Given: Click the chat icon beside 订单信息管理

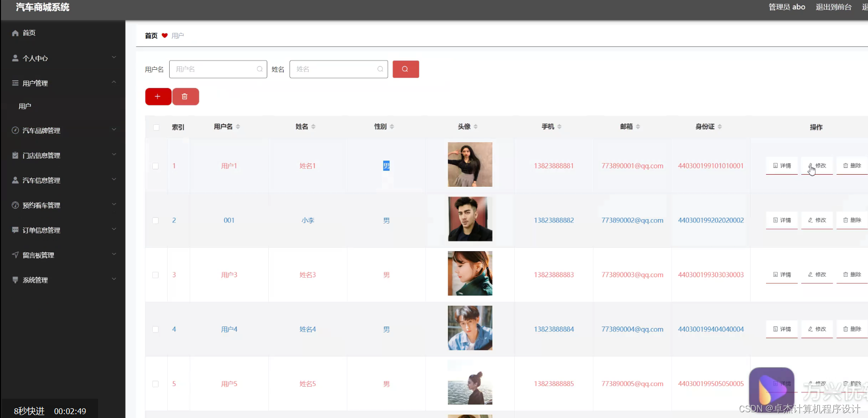Looking at the screenshot, I should pyautogui.click(x=15, y=230).
